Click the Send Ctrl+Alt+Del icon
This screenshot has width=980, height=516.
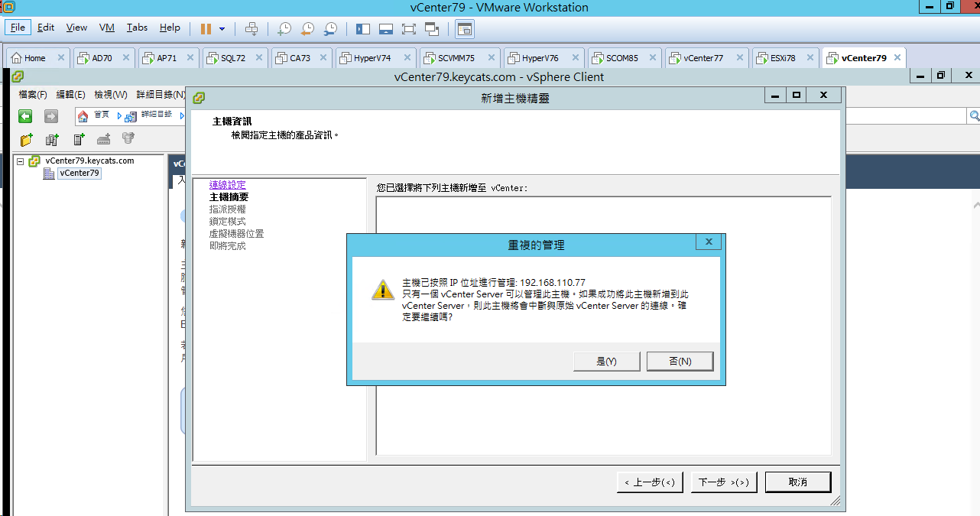[x=251, y=29]
